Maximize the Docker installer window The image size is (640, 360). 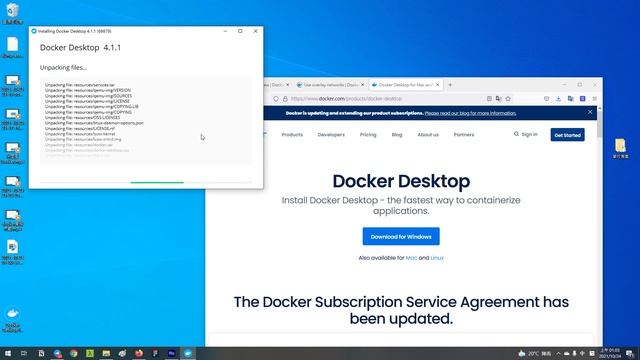coord(240,31)
